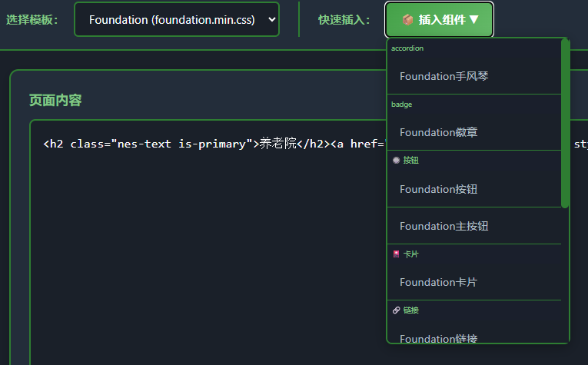Choose Foundation按钮 from the component list
Screen dimensions: 588x365
[x=438, y=189]
